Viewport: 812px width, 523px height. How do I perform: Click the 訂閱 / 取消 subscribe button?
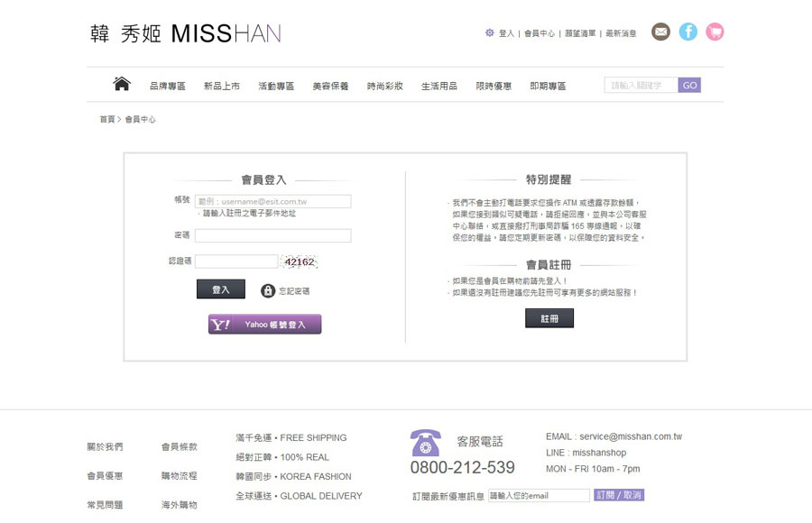(619, 495)
